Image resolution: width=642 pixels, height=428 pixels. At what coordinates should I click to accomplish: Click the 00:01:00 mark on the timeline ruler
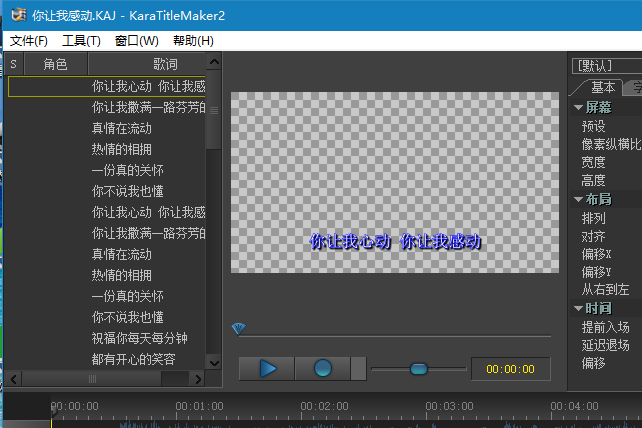tap(199, 406)
